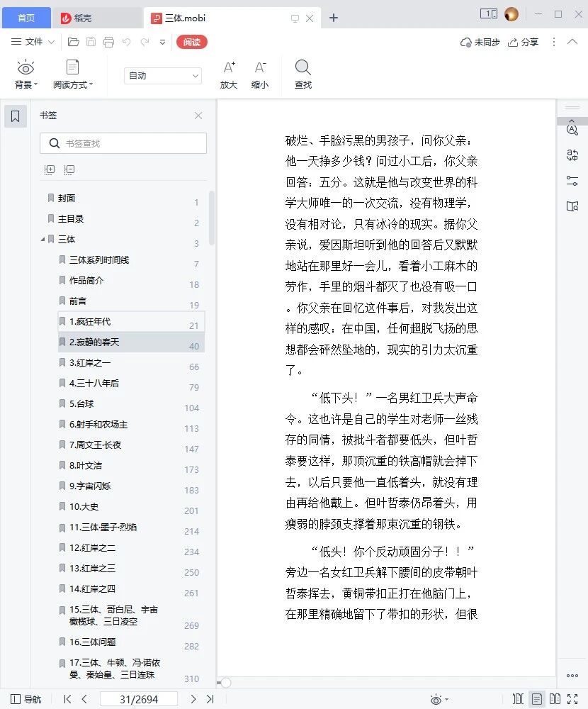Open the 16.三体问题 chapter
Screen dimensions: 588x709
coord(93,642)
